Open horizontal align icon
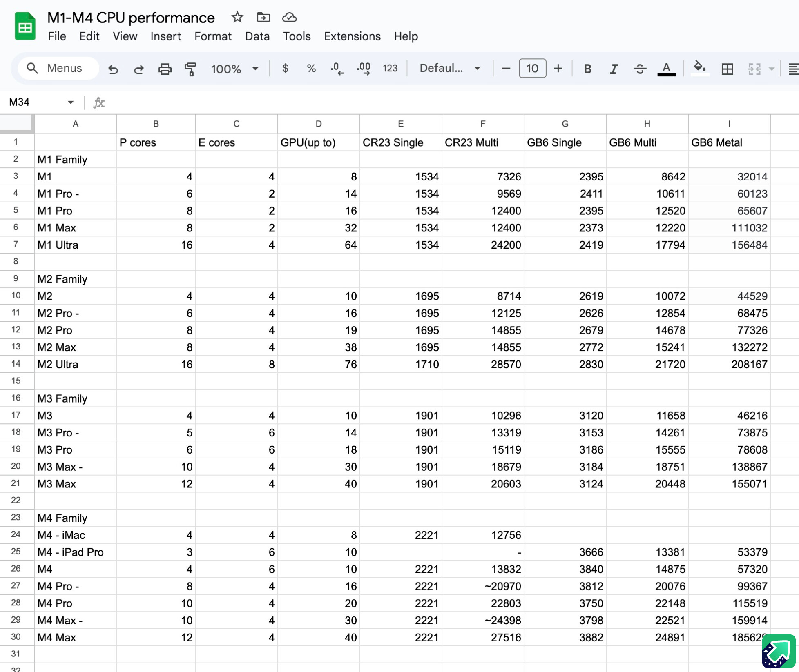 click(793, 69)
